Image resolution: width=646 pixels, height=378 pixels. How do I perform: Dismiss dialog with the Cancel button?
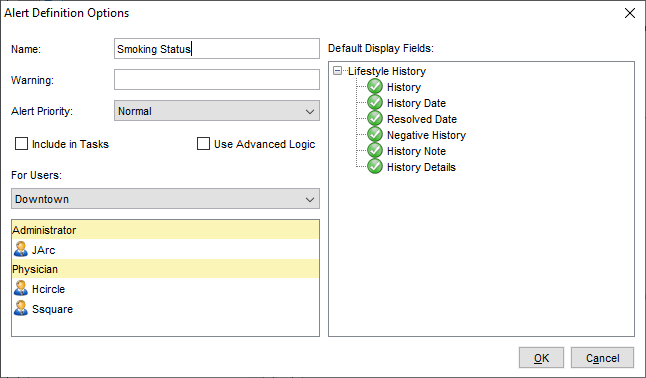click(x=602, y=358)
